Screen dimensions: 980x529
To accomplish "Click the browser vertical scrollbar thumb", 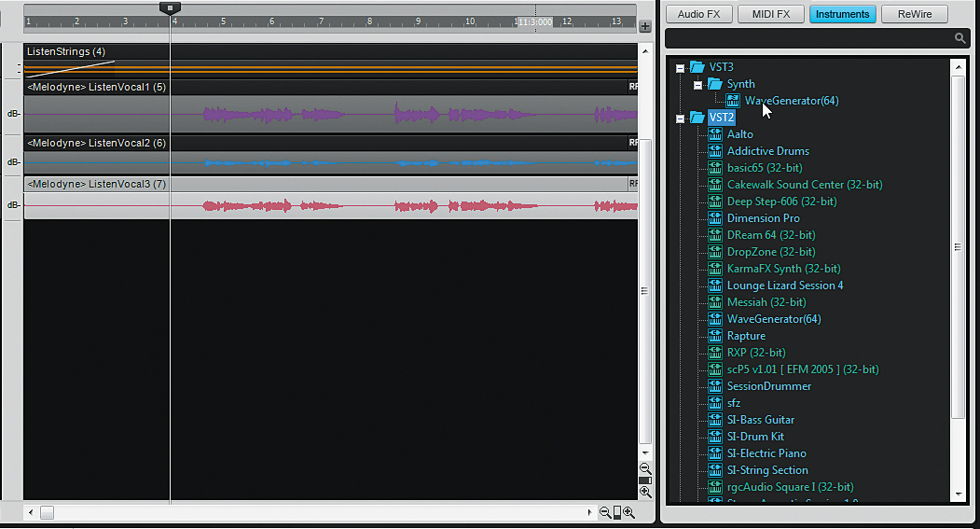I will click(x=959, y=247).
